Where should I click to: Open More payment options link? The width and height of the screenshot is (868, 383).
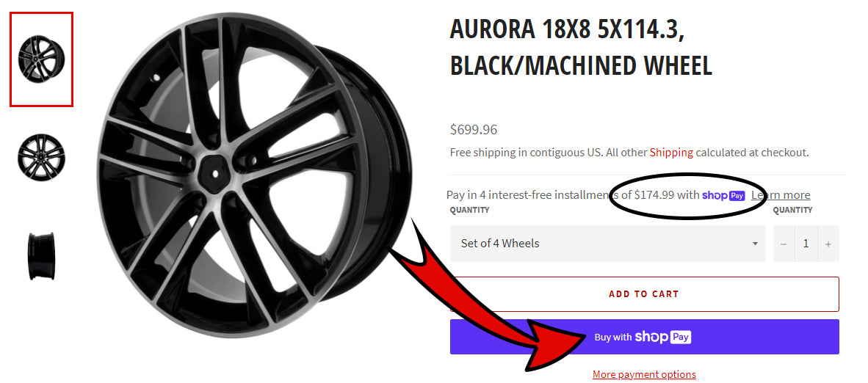pos(644,375)
